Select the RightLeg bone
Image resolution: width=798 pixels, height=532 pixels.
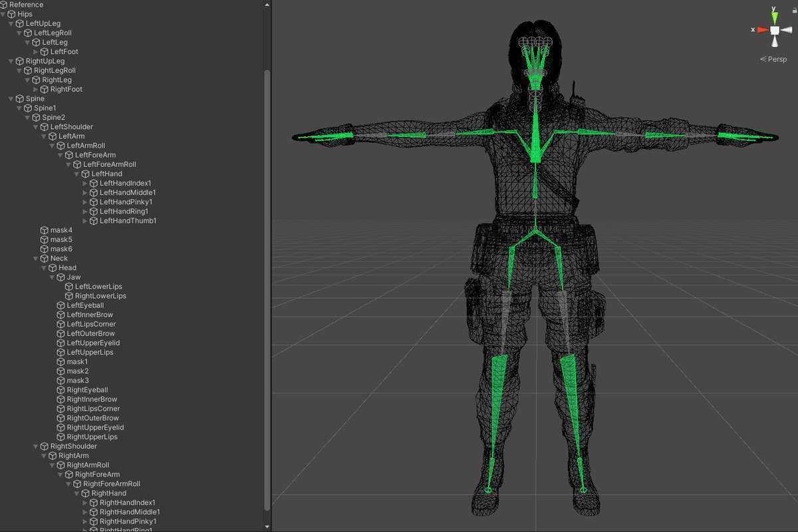[57, 80]
